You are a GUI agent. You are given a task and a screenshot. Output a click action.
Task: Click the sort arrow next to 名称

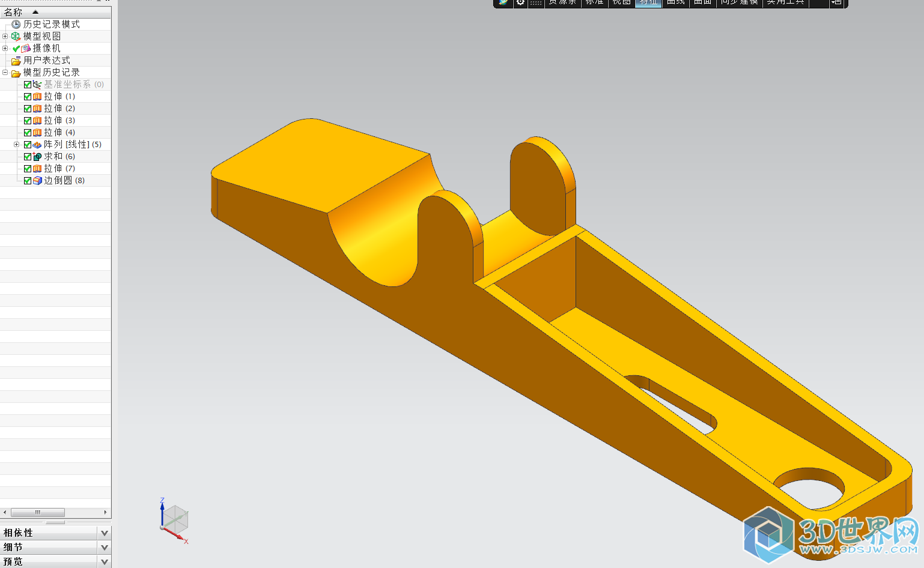[x=35, y=12]
